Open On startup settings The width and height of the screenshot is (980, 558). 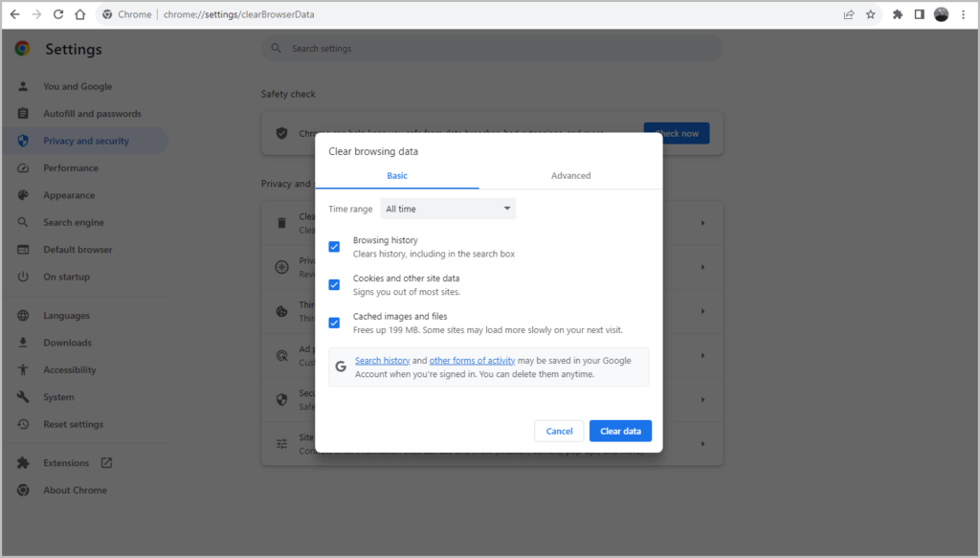pos(66,277)
